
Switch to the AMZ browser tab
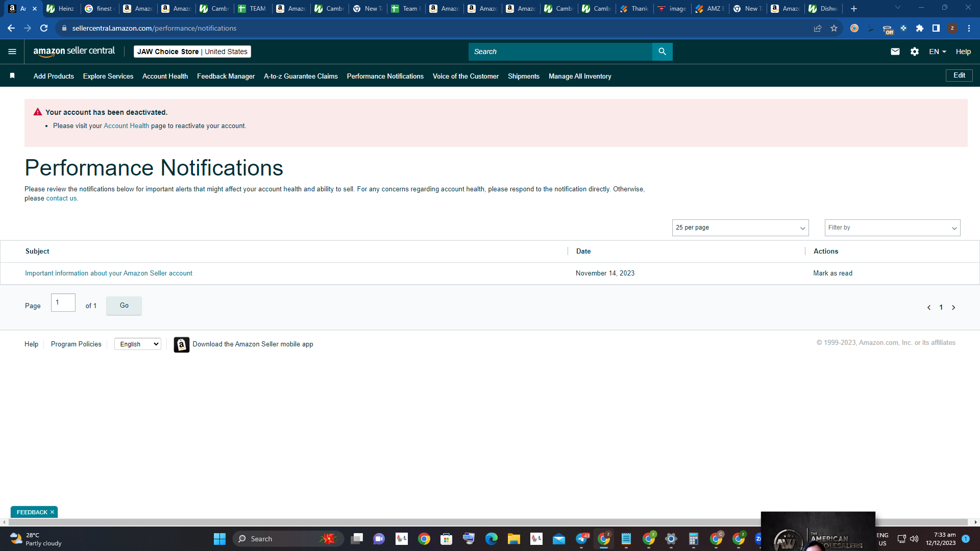[711, 9]
